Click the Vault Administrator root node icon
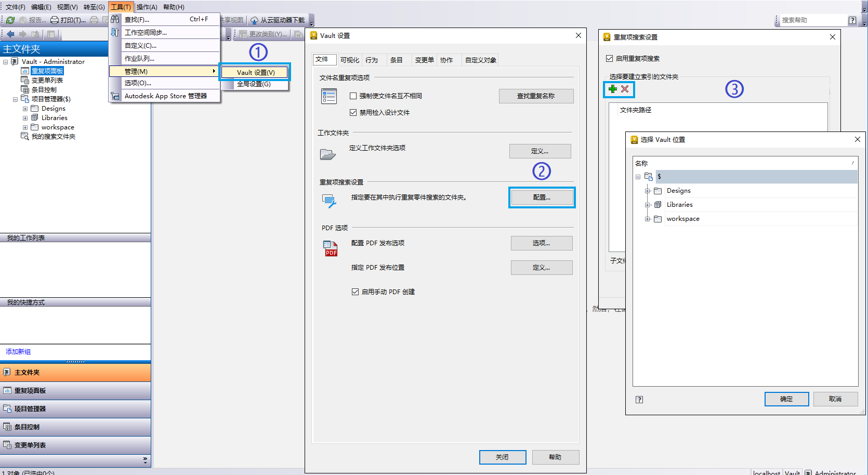868x475 pixels. [15, 61]
